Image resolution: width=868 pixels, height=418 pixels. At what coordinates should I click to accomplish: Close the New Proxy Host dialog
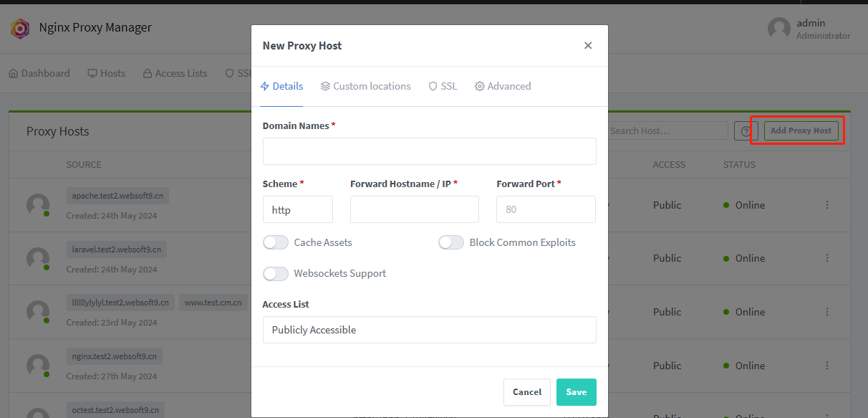pyautogui.click(x=588, y=45)
